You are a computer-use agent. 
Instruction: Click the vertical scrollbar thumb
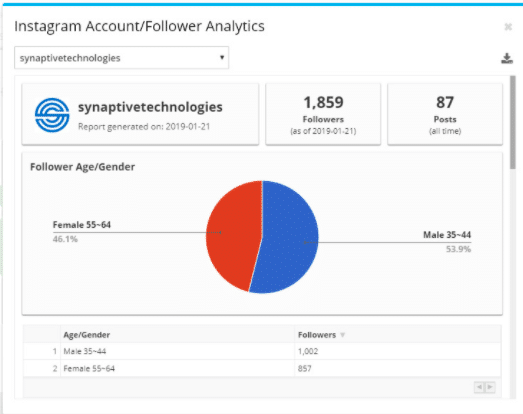tap(513, 122)
